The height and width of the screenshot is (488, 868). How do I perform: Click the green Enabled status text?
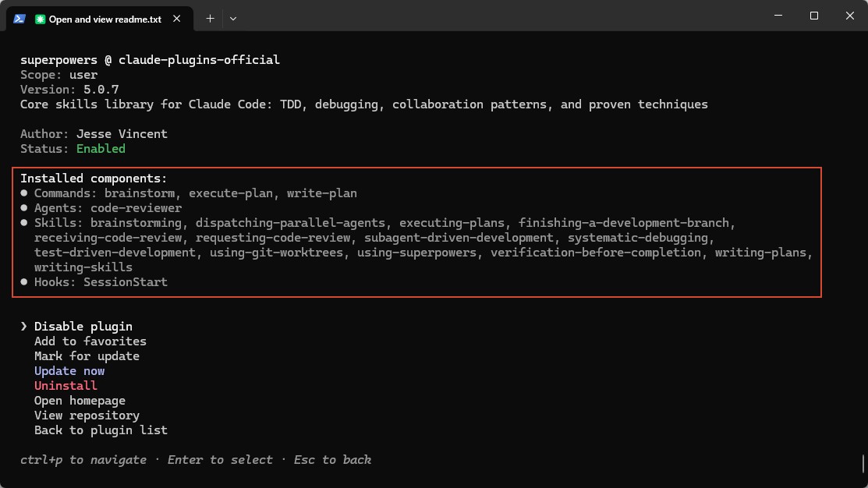coord(101,149)
